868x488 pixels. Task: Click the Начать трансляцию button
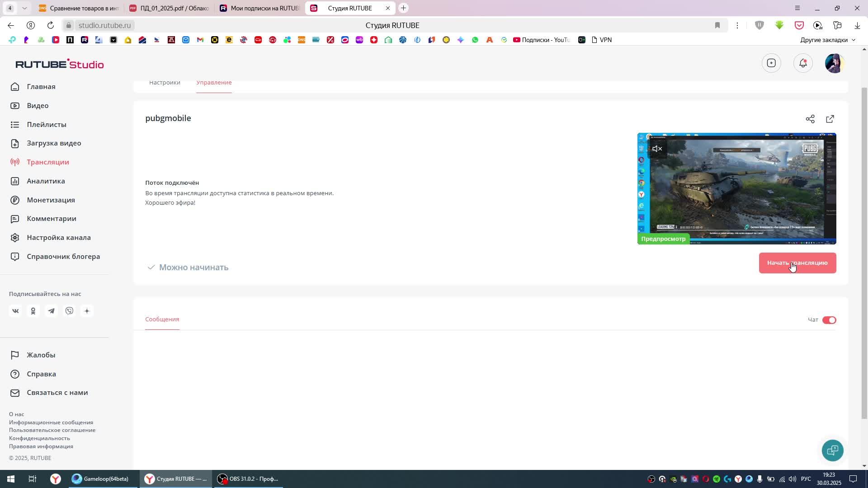pyautogui.click(x=797, y=263)
